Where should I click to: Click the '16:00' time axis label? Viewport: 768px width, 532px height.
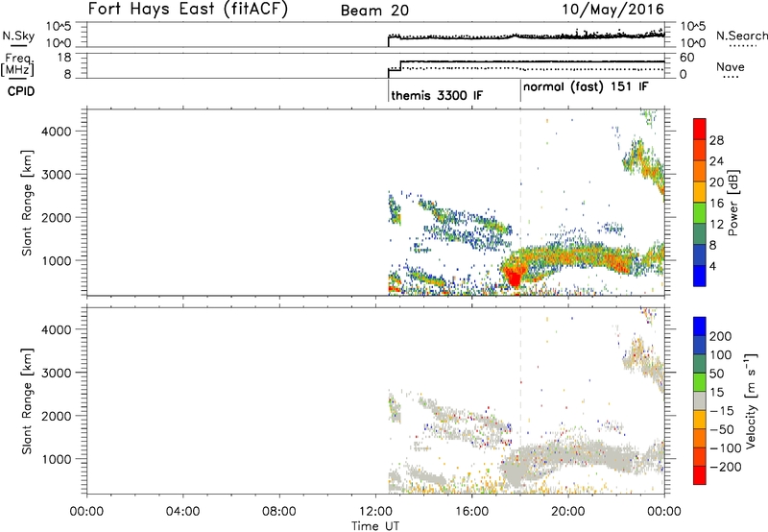tap(471, 512)
